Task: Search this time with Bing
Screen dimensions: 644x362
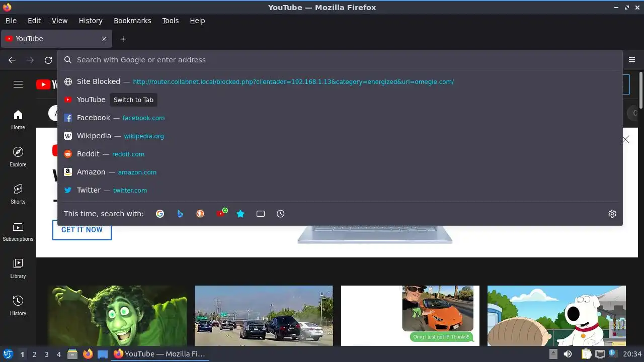Action: [180, 214]
